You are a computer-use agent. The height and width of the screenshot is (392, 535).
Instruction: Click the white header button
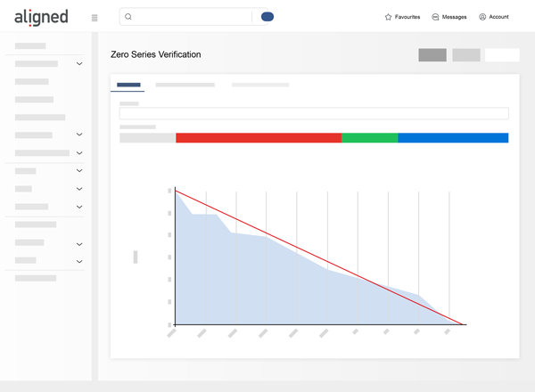[502, 55]
